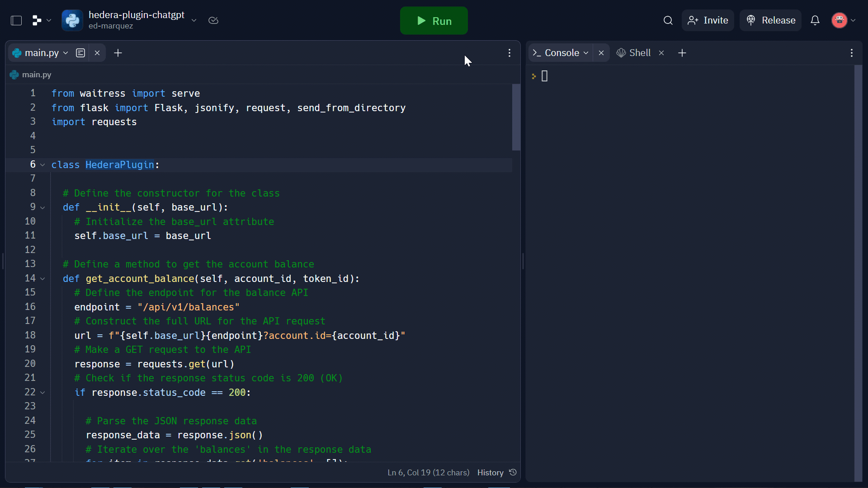Open editor pane three-dot options menu

point(509,53)
